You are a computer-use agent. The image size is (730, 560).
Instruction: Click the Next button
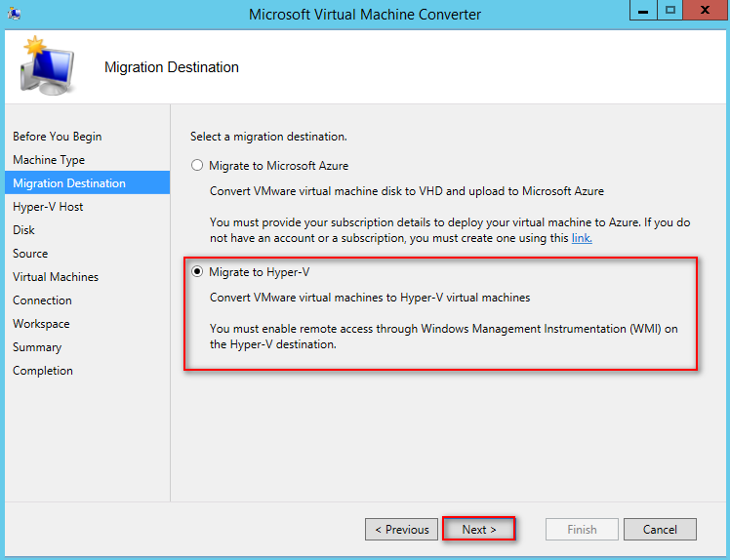pos(478,530)
